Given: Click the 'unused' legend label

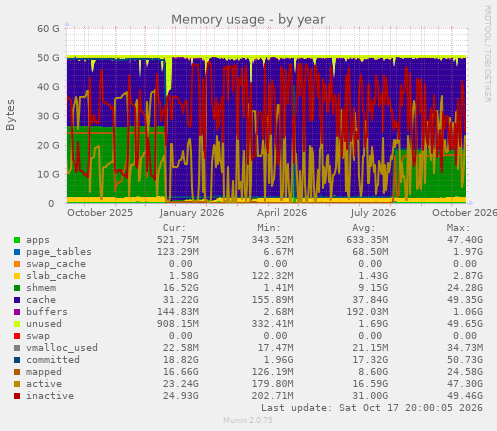Looking at the screenshot, I should click(44, 324).
